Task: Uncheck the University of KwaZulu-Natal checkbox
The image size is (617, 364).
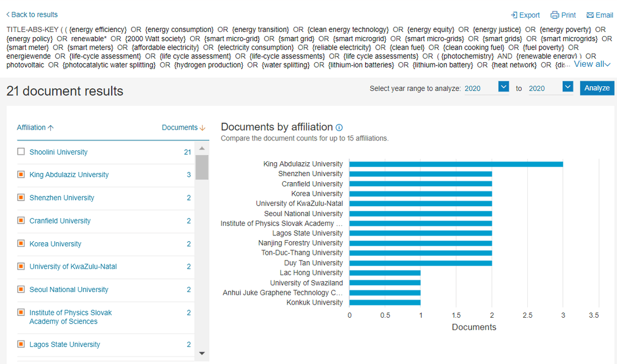Action: pos(21,266)
